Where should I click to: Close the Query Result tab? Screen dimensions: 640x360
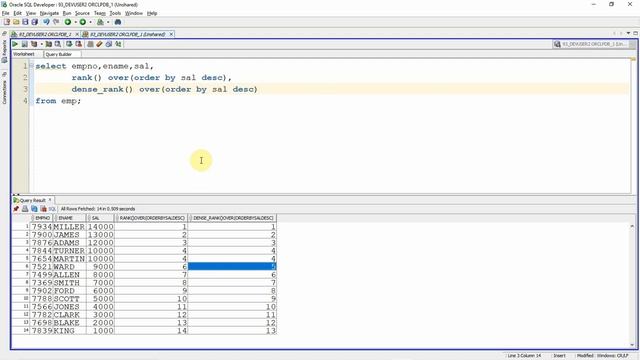coord(50,200)
